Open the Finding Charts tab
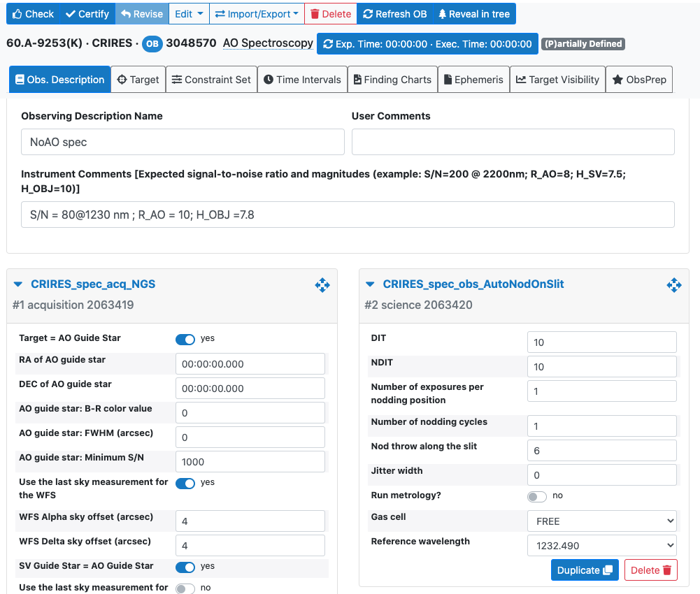 [392, 80]
